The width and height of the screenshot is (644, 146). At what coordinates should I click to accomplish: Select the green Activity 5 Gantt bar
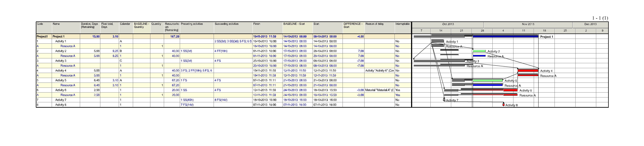[488, 80]
